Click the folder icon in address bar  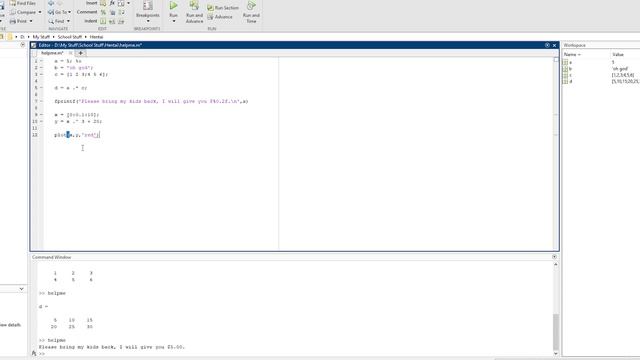tap(10, 37)
